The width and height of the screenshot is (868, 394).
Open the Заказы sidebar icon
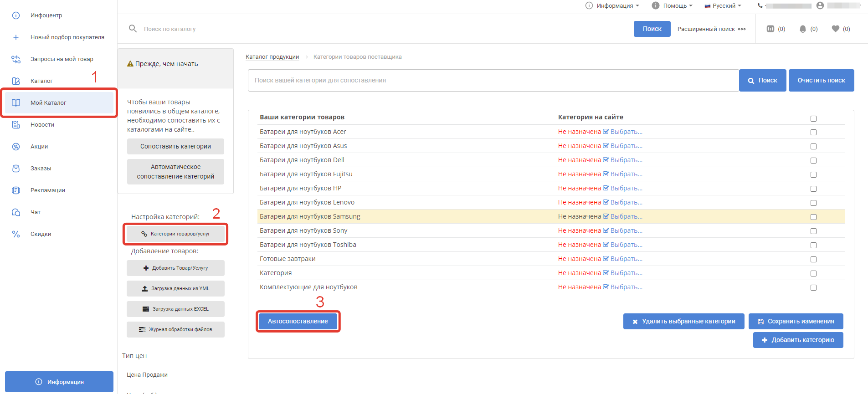click(16, 169)
